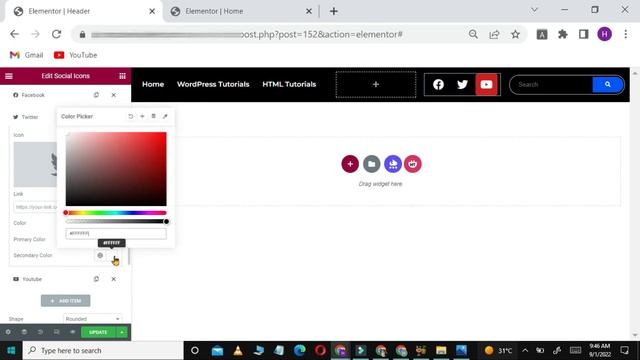Add new section with the plus button
The width and height of the screenshot is (640, 360).
pos(350,164)
